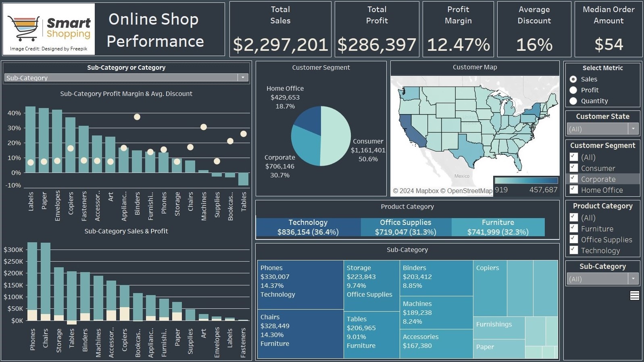This screenshot has height=362, width=644.
Task: Uncheck the Technology category checkbox
Action: [x=573, y=250]
